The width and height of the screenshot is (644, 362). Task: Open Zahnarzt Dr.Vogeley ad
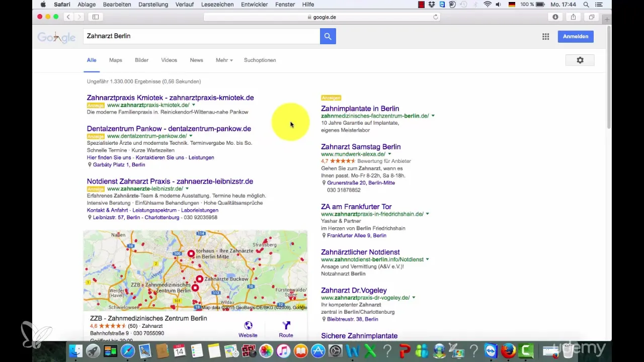click(x=354, y=290)
